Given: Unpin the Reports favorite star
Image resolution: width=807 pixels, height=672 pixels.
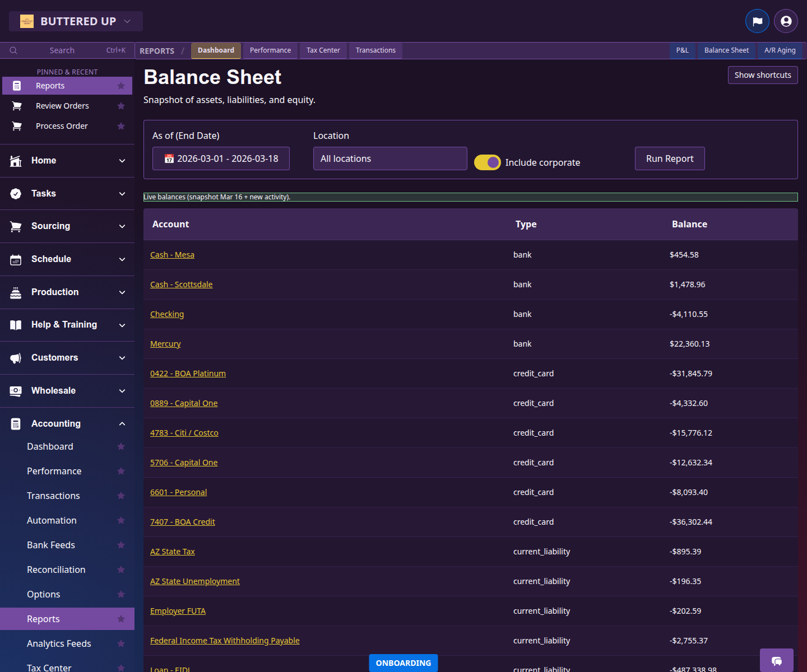Looking at the screenshot, I should tap(121, 86).
